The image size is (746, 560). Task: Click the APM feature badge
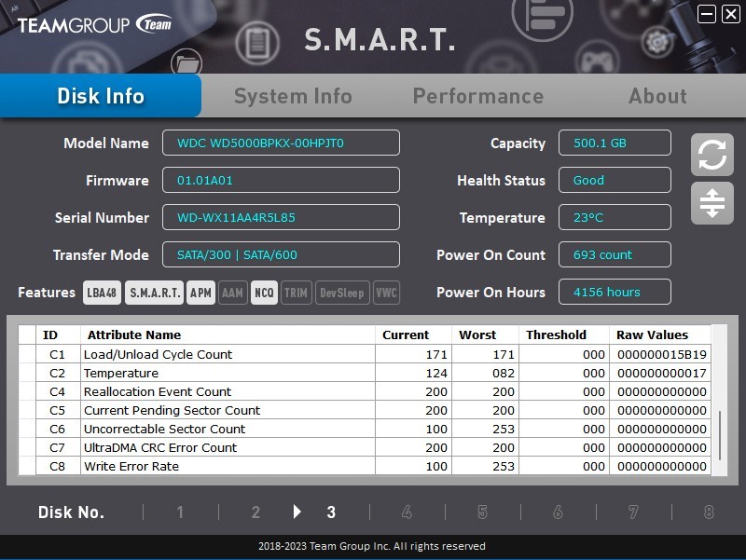[x=200, y=293]
